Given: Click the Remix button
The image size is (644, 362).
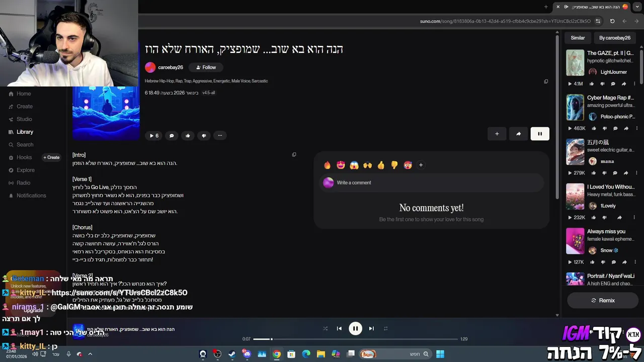Looking at the screenshot, I should [603, 300].
